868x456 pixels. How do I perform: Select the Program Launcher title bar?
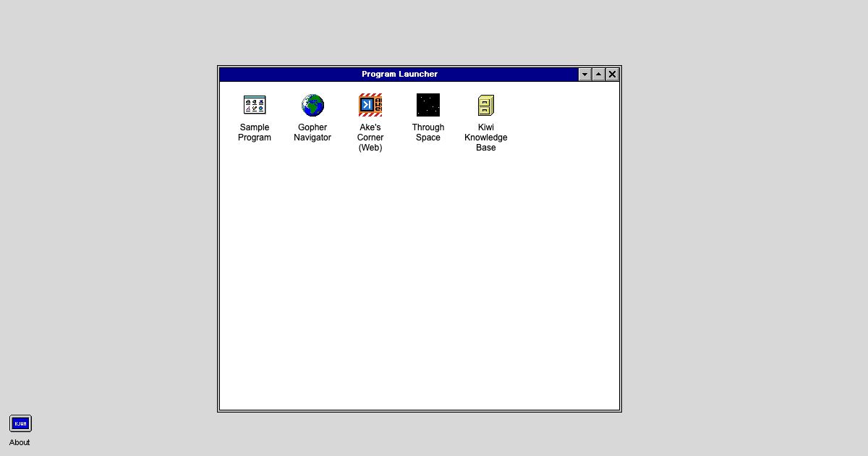tap(400, 74)
